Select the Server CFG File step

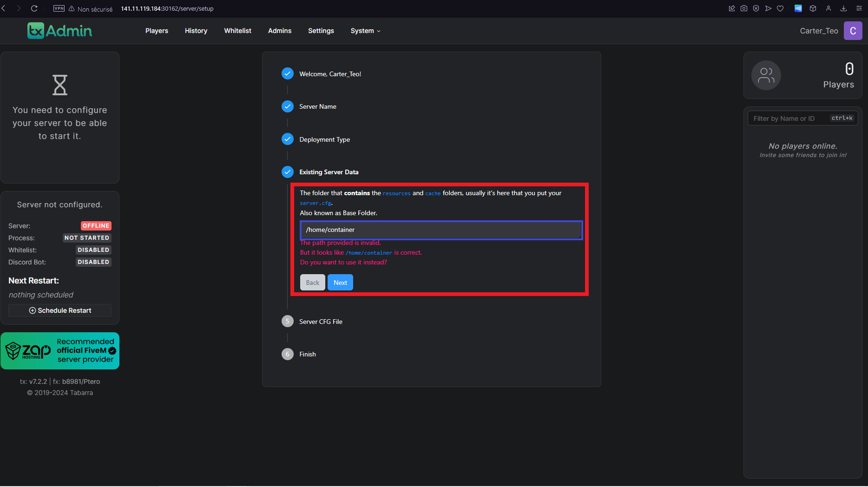pos(321,322)
